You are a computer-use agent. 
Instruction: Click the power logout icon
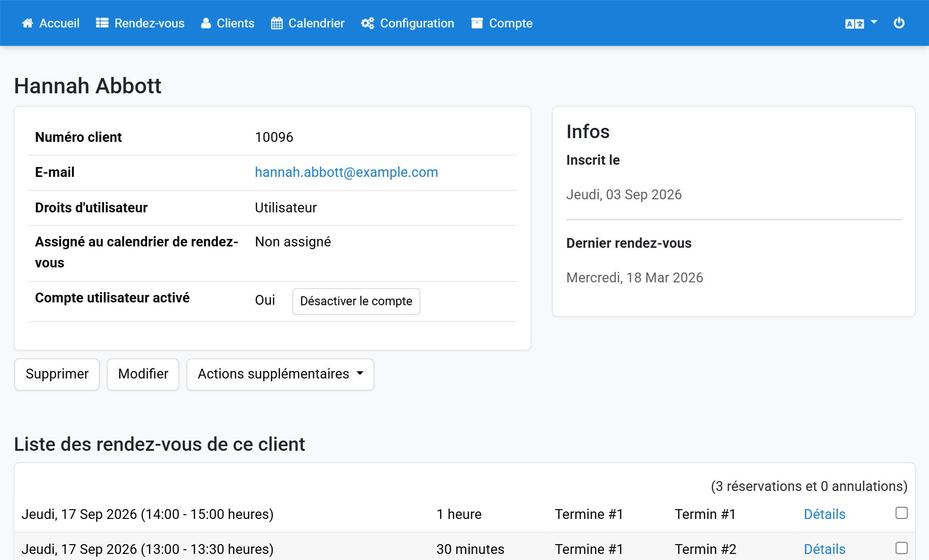pos(899,23)
